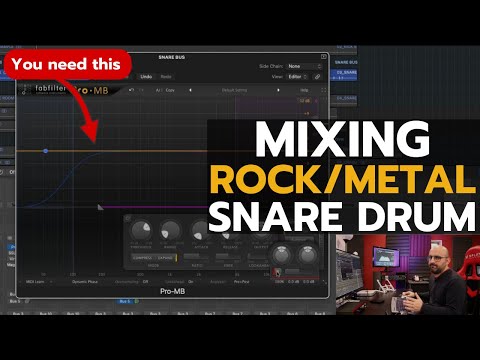Select the SNARE BUS track in background arrangement
Image resolution: width=480 pixels, height=360 pixels.
(x=346, y=62)
